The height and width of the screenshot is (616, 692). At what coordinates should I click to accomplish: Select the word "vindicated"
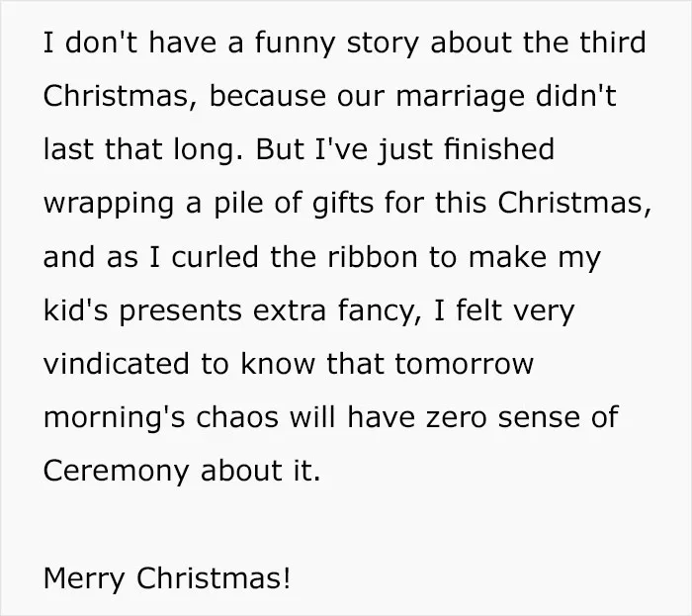117,364
